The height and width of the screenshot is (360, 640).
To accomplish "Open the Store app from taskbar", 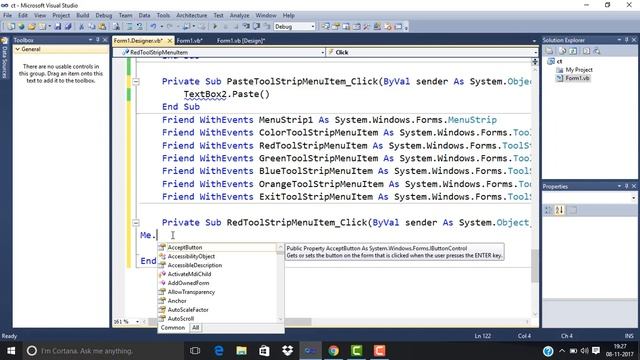I will tap(264, 351).
